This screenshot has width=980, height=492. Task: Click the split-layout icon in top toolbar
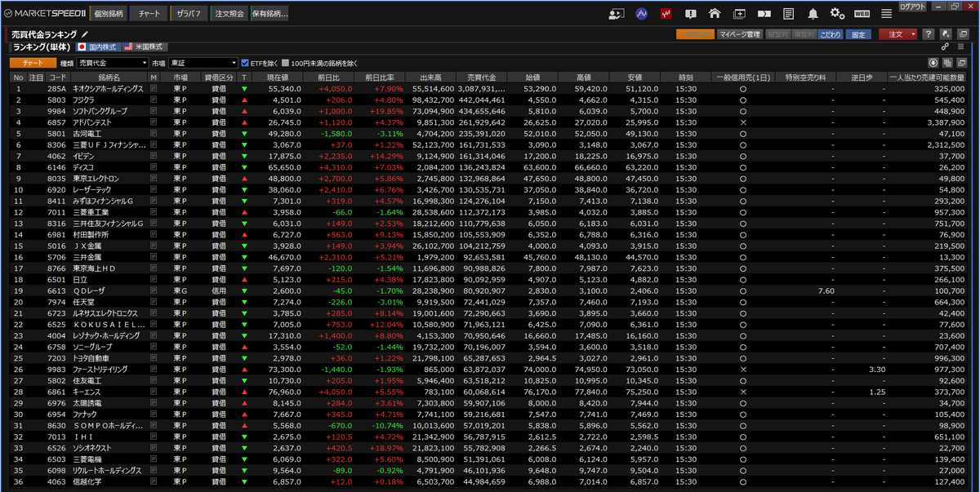click(764, 14)
